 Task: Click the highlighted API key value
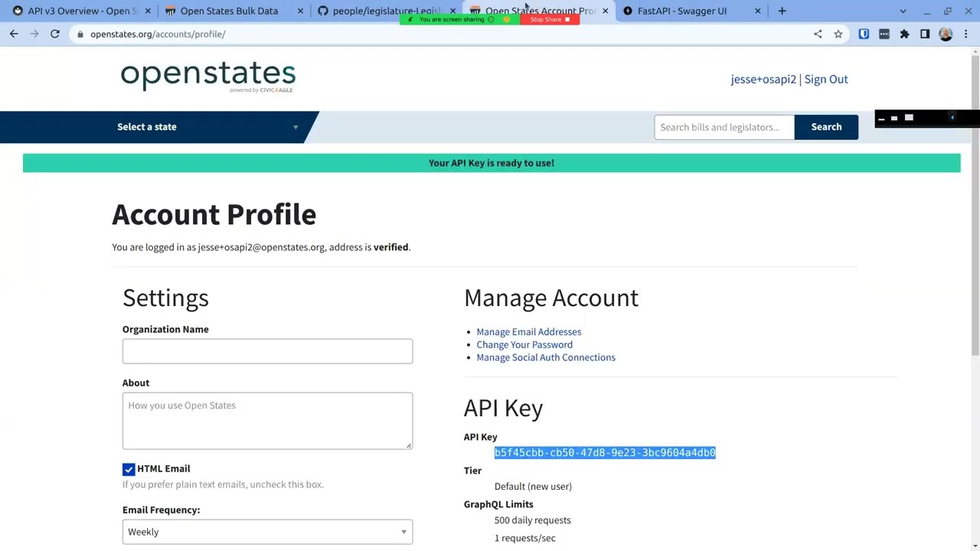coord(605,452)
